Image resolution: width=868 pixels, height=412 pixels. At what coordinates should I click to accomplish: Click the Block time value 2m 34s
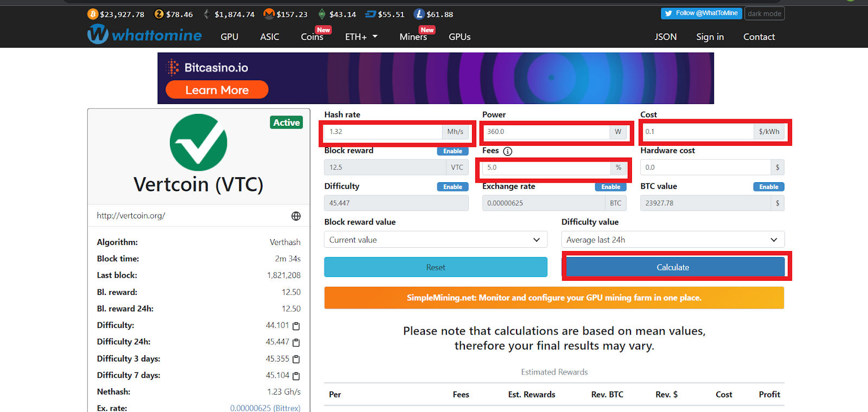[288, 259]
